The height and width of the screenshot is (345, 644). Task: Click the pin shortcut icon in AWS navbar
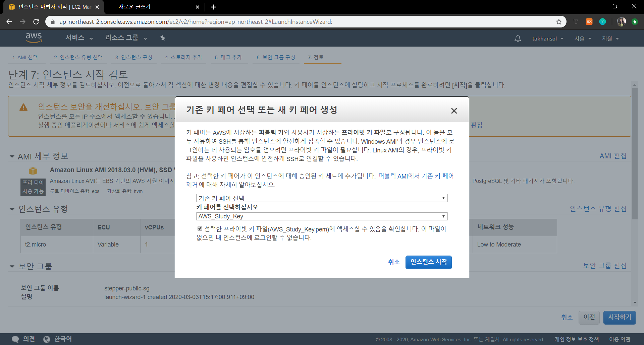coord(163,38)
